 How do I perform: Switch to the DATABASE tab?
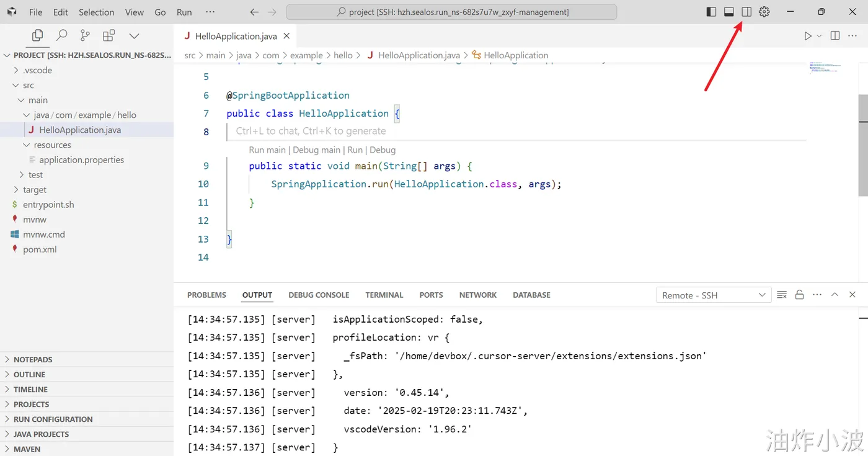coord(531,295)
